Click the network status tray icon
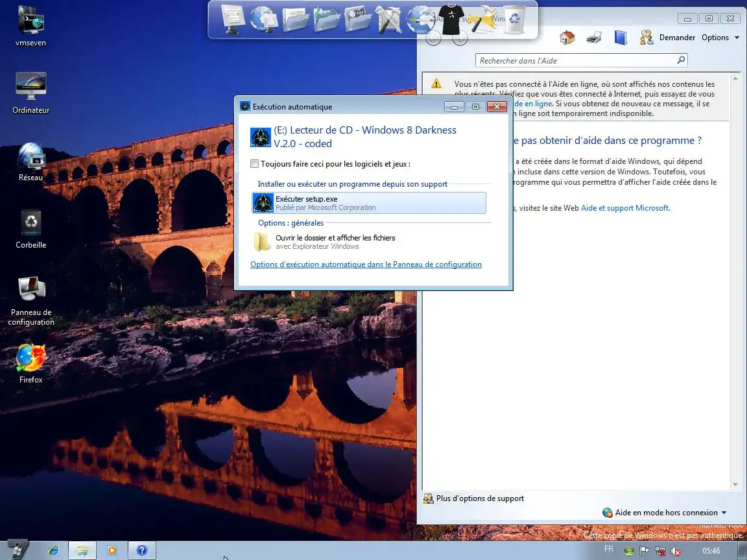This screenshot has height=560, width=747. (660, 551)
